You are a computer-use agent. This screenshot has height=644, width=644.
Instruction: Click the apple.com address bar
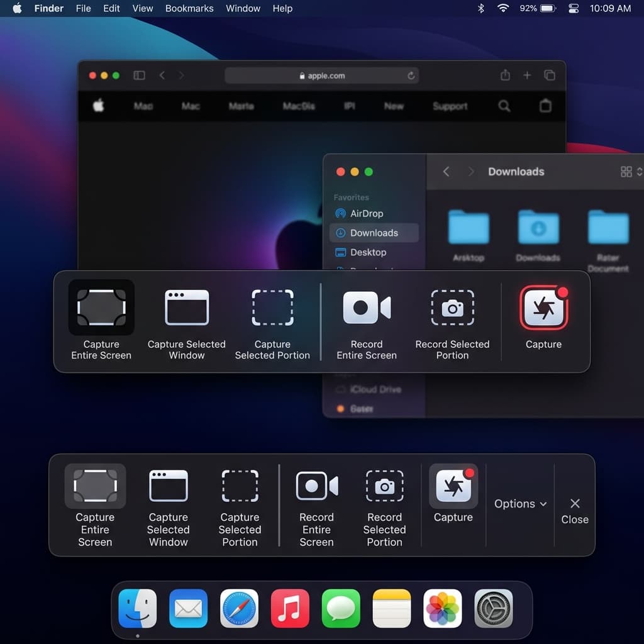(322, 75)
